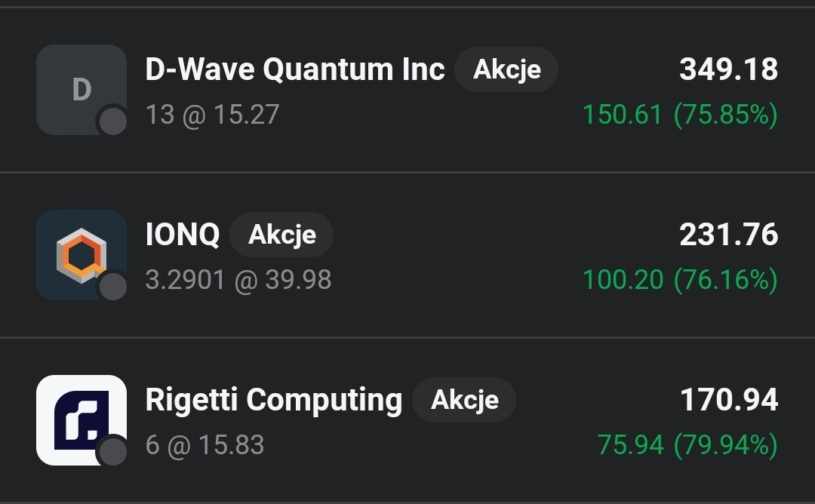This screenshot has height=504, width=815.
Task: Tap the D-Wave Quantum logo icon
Action: click(81, 89)
